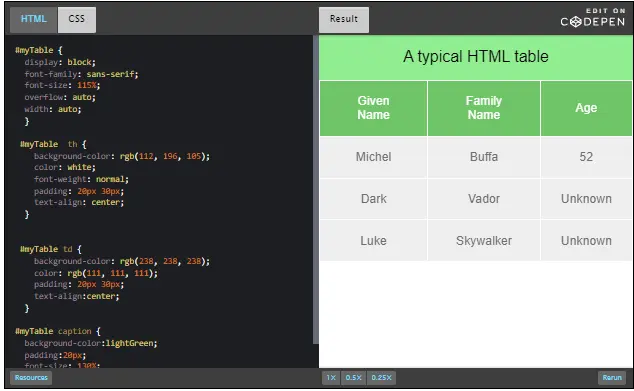This screenshot has height=391, width=634.
Task: Click the 'Buffa' table cell
Action: pos(484,157)
